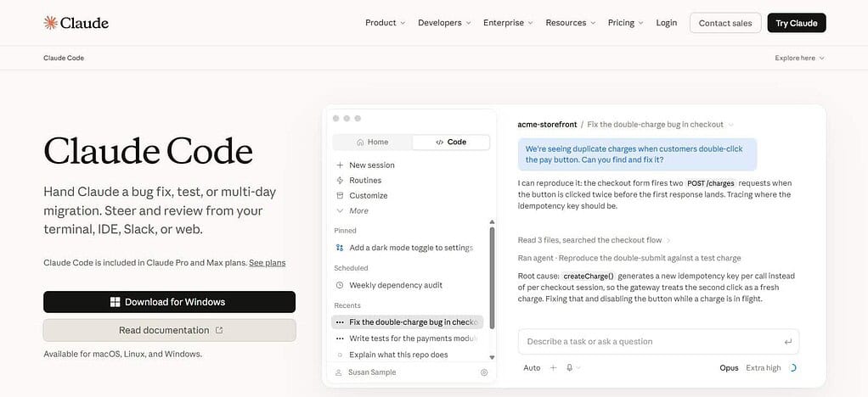Expand Read 3 files, searched the checkout flow

[594, 240]
